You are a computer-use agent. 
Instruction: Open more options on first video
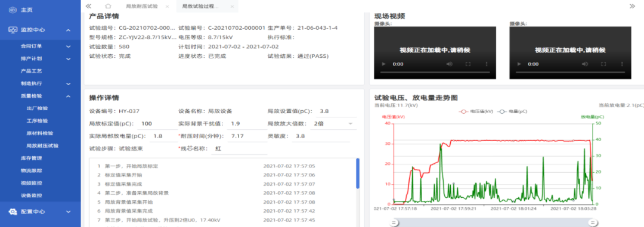point(487,64)
